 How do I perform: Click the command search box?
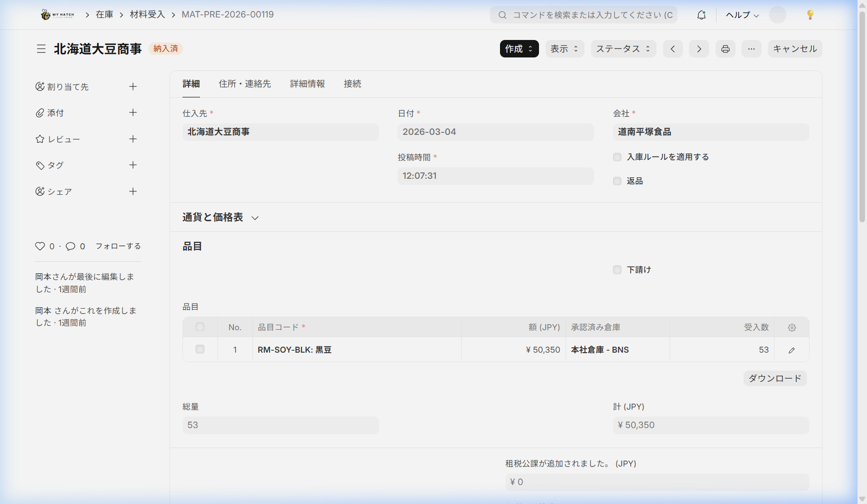[x=584, y=15]
